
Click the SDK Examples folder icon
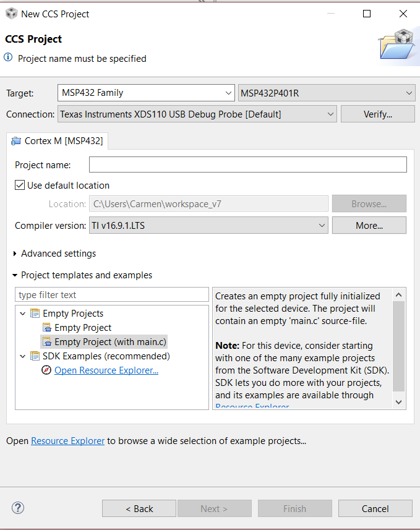point(35,356)
